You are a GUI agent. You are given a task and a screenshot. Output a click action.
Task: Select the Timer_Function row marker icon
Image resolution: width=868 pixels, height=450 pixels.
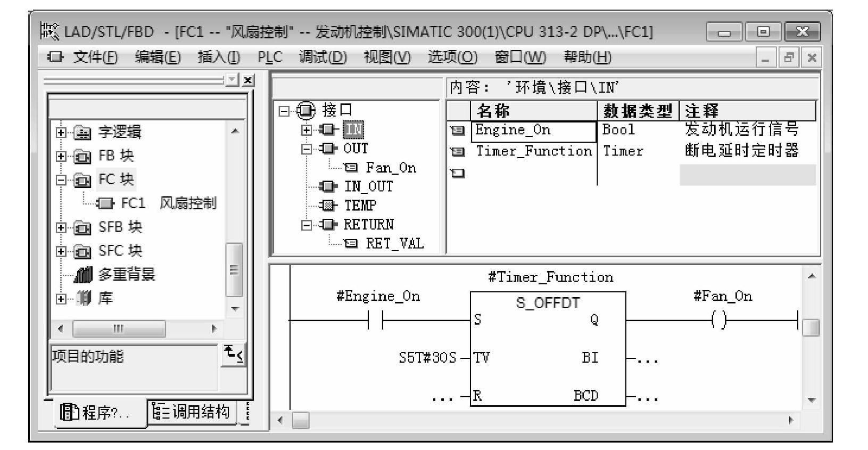[x=458, y=152]
